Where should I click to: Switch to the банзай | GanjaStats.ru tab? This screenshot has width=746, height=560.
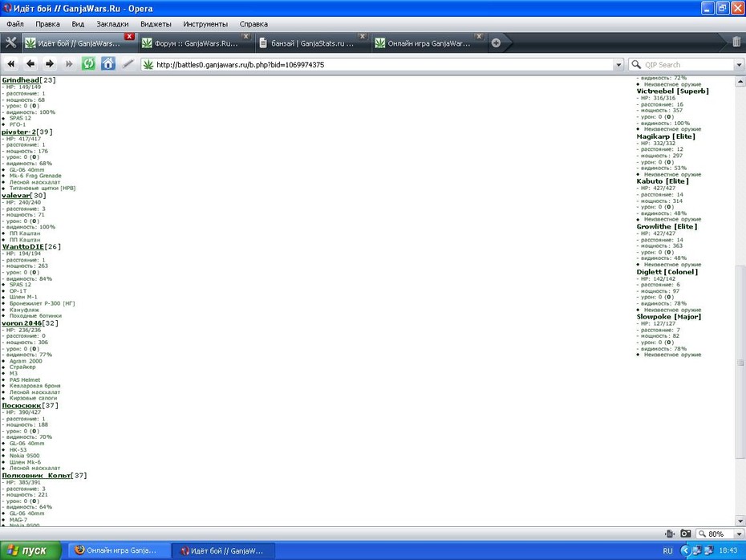313,43
